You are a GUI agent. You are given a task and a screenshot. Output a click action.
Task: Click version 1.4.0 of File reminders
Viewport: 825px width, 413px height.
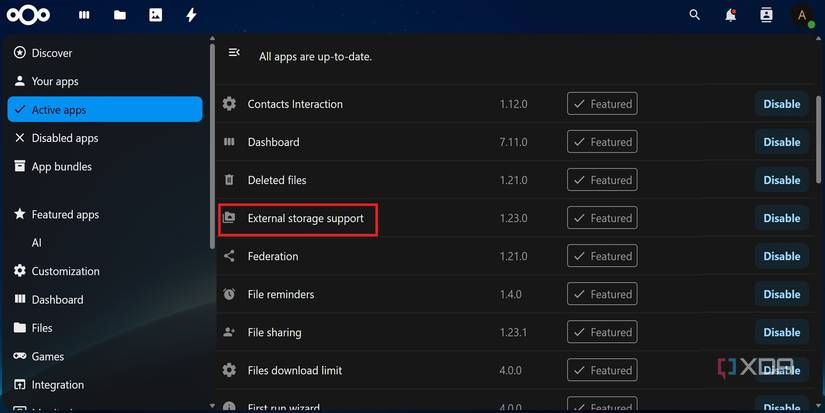511,294
